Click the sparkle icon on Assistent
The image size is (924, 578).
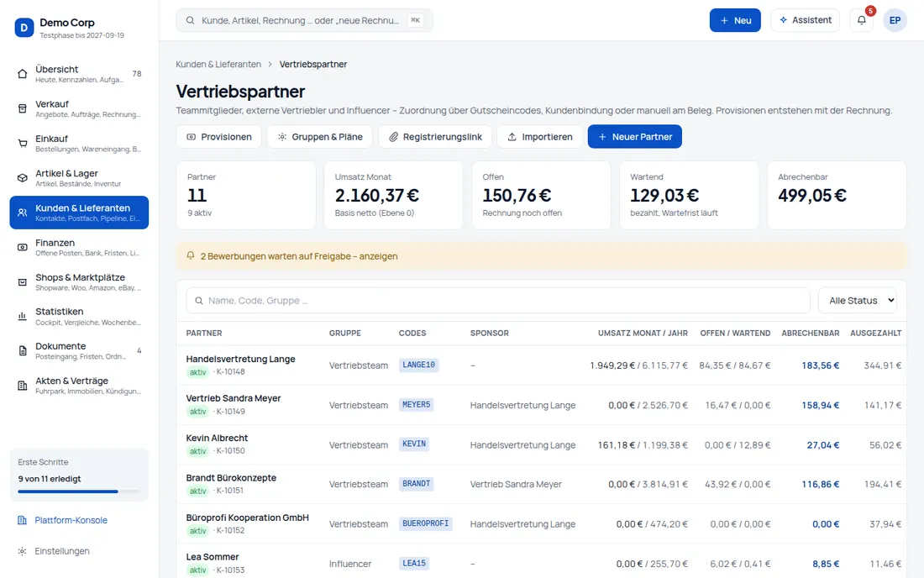coord(783,20)
